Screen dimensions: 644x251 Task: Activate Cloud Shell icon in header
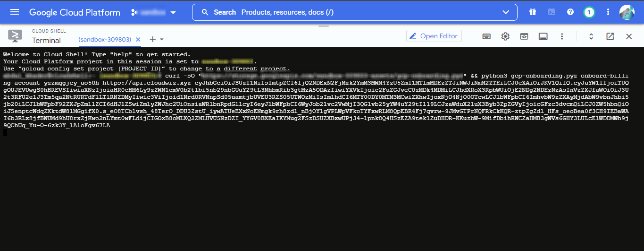click(552, 12)
